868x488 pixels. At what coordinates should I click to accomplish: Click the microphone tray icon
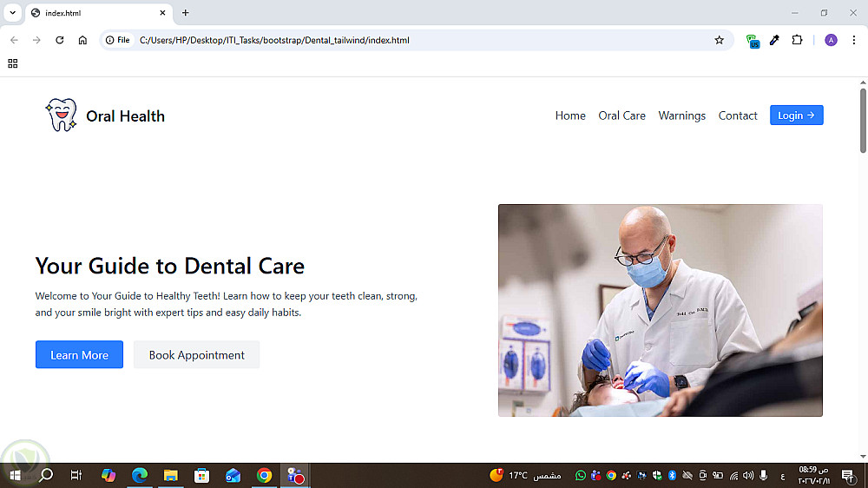(x=763, y=475)
